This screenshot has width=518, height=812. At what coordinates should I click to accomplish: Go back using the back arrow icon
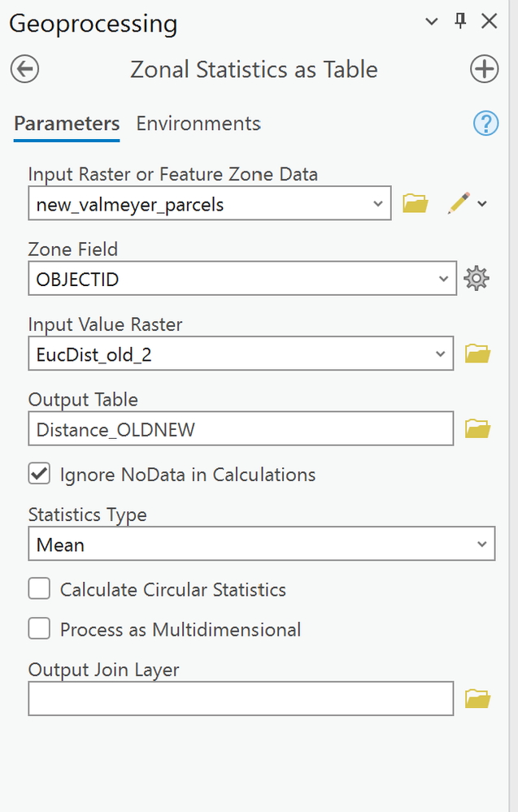click(24, 69)
